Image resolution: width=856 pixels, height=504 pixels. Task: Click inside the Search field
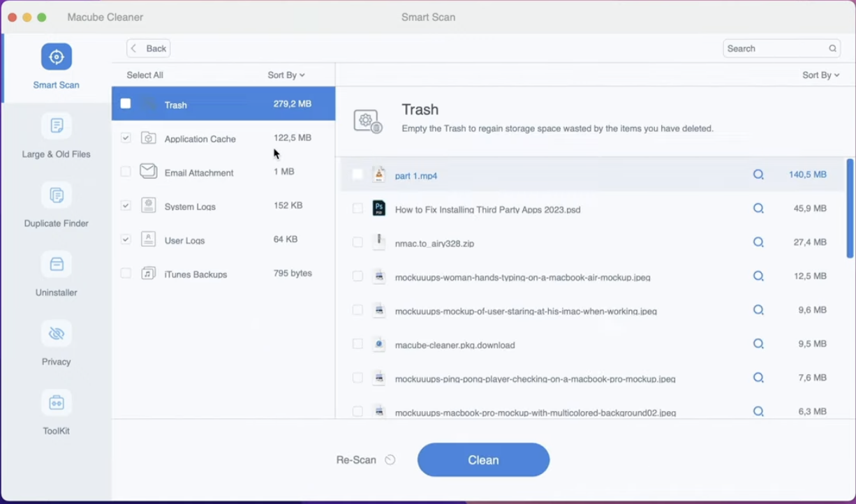(775, 48)
